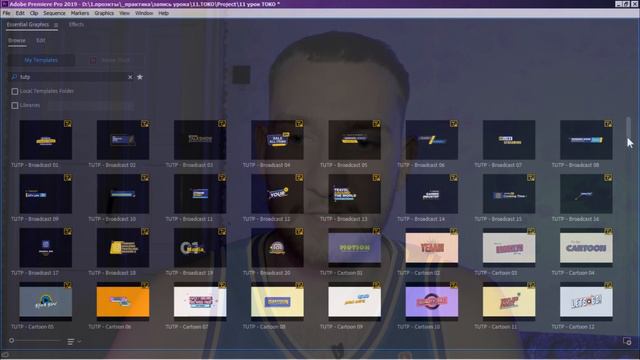The image size is (640, 360).
Task: Switch to the Edit tab beside Browse
Action: click(x=40, y=40)
